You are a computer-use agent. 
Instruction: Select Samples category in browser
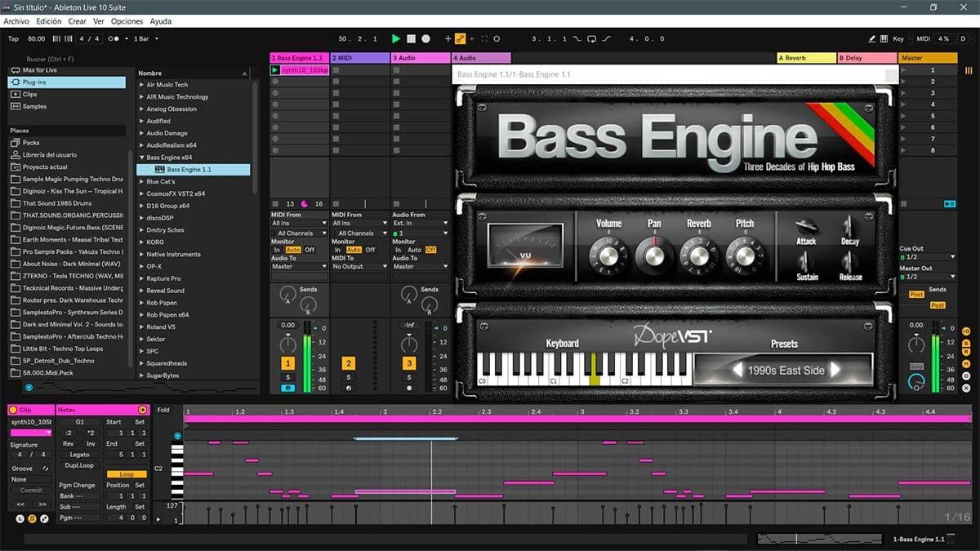(x=67, y=106)
